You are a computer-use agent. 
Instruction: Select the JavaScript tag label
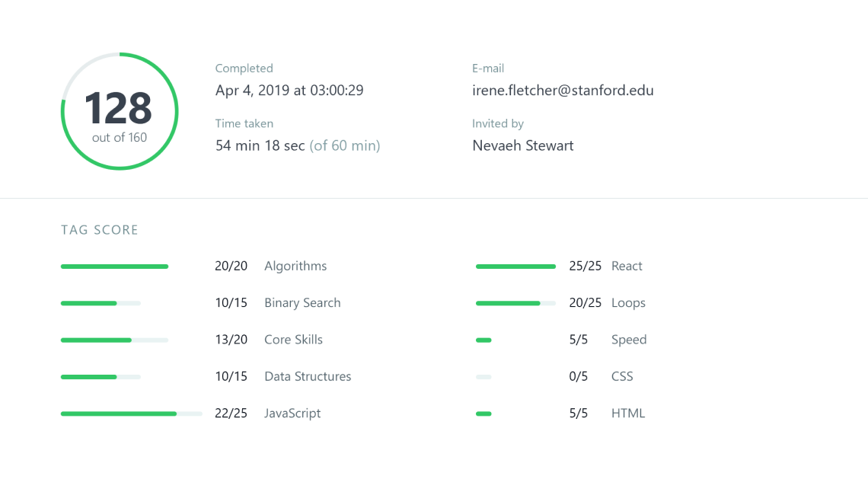(x=292, y=413)
